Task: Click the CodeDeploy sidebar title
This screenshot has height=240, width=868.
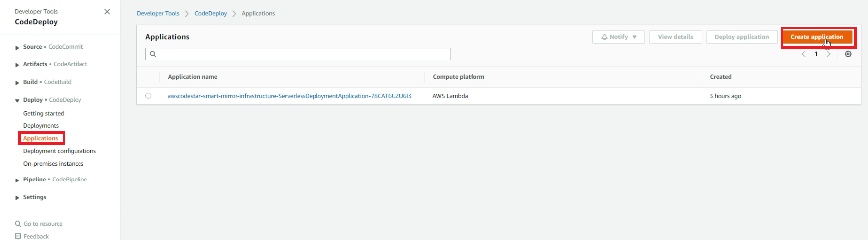Action: tap(36, 22)
